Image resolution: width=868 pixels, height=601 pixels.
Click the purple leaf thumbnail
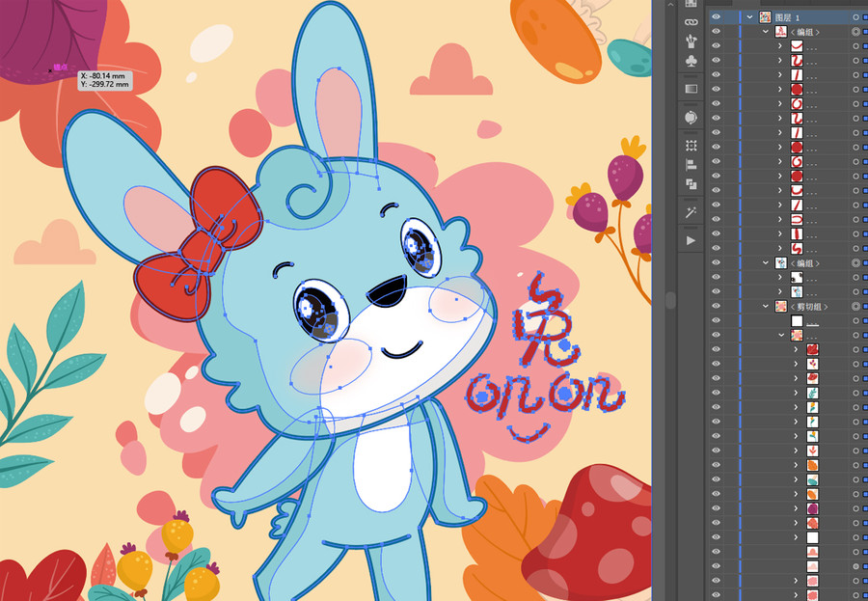click(812, 508)
